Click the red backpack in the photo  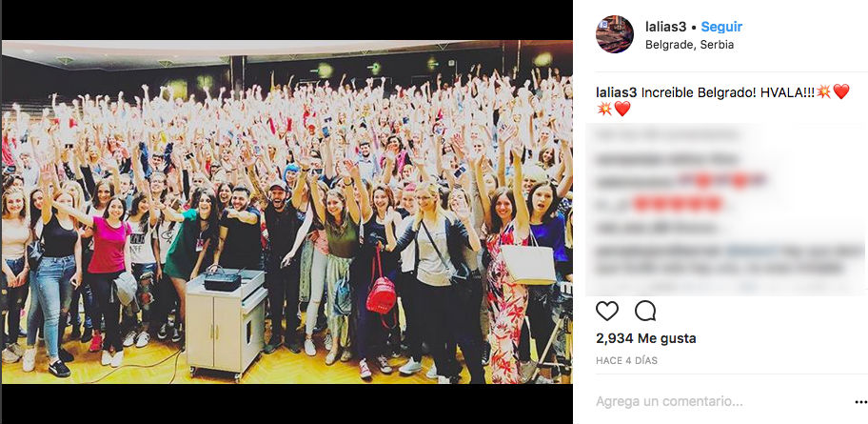pos(381,291)
